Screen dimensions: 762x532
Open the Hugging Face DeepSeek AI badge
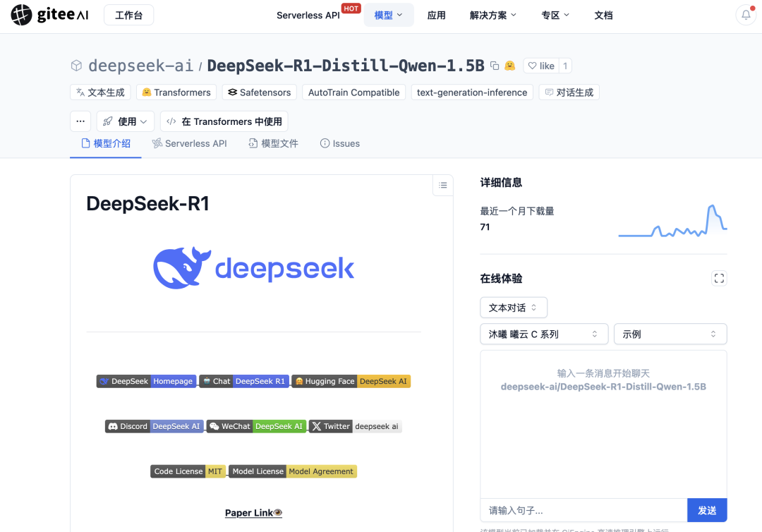[351, 382]
